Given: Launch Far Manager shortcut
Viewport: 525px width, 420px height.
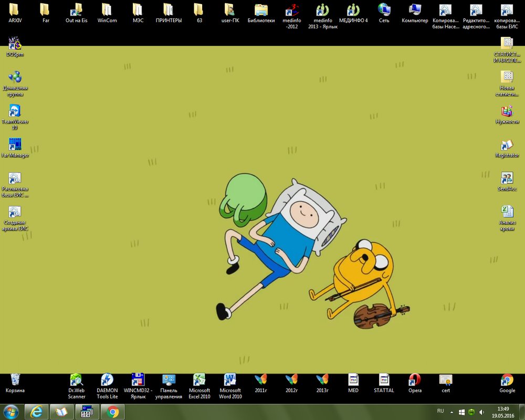Looking at the screenshot, I should [15, 148].
